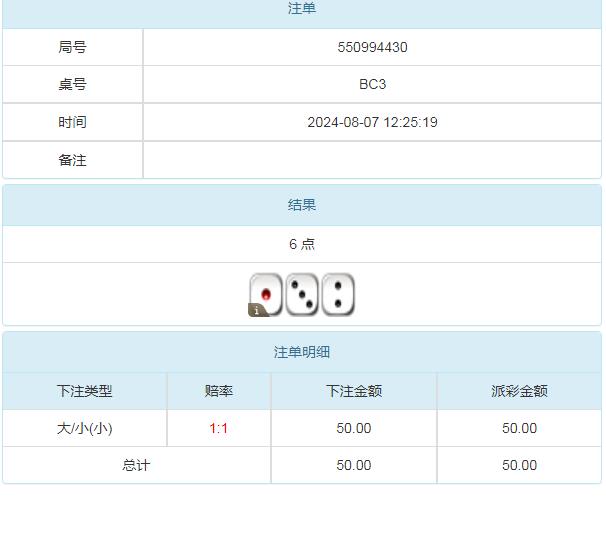
Task: Click the empty 备注 remarks field
Action: point(372,160)
